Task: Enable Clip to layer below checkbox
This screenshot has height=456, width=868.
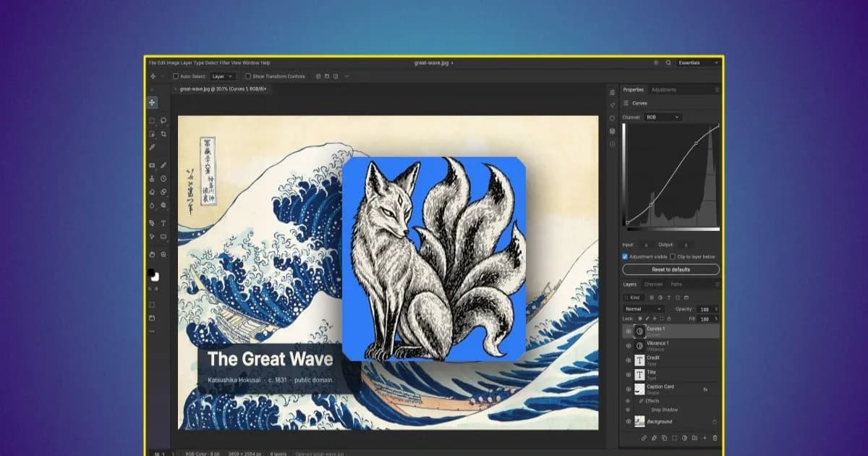Action: point(673,256)
